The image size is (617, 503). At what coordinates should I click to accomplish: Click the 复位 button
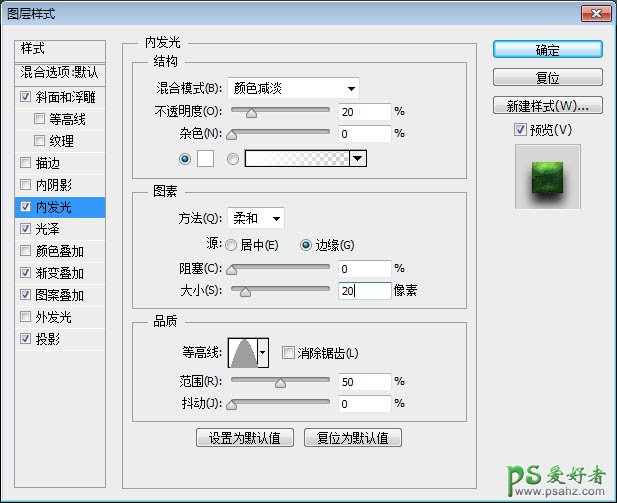(547, 77)
